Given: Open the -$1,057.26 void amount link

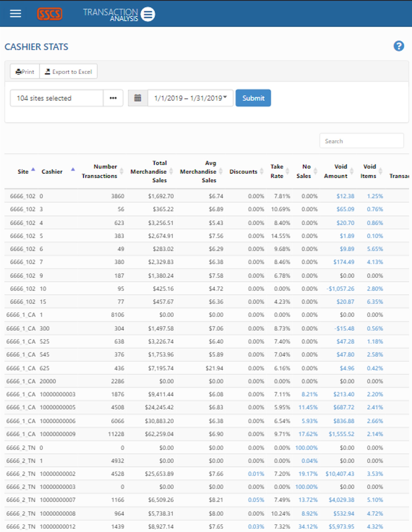Looking at the screenshot, I should point(340,289).
